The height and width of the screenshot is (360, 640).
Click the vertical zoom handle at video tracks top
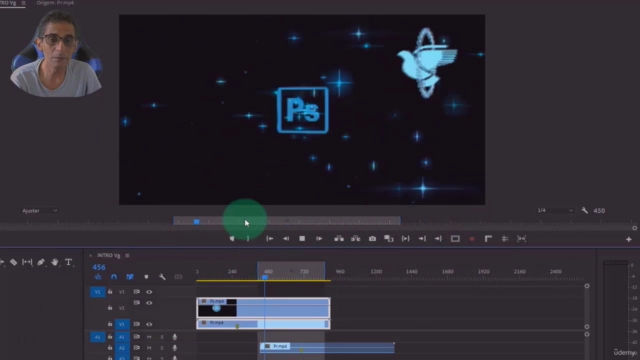coord(587,286)
